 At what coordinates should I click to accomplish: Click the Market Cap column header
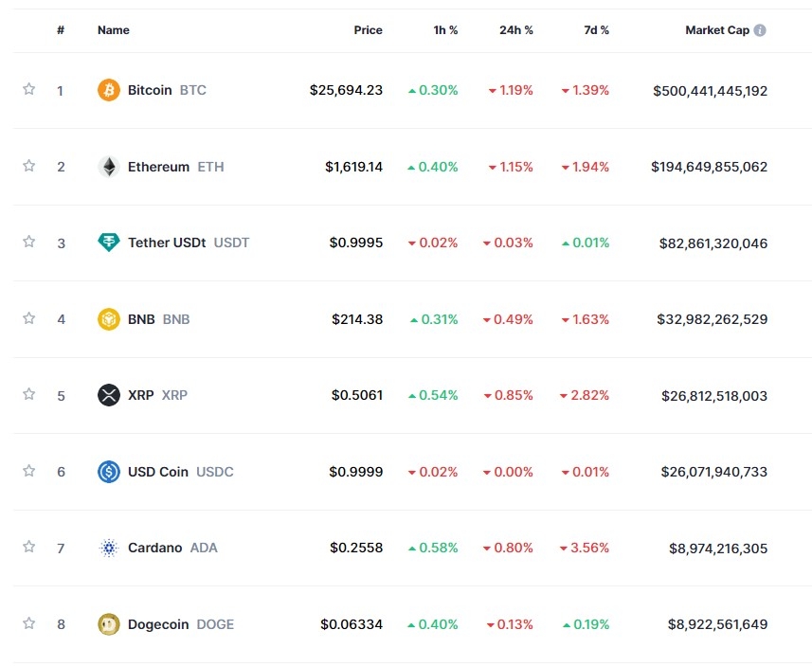click(x=717, y=29)
